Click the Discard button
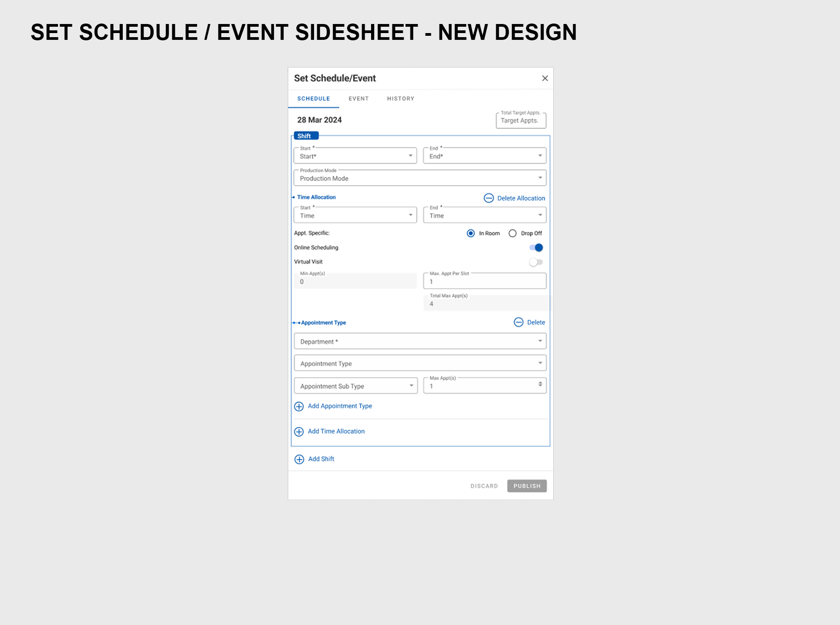The width and height of the screenshot is (840, 625). [484, 486]
